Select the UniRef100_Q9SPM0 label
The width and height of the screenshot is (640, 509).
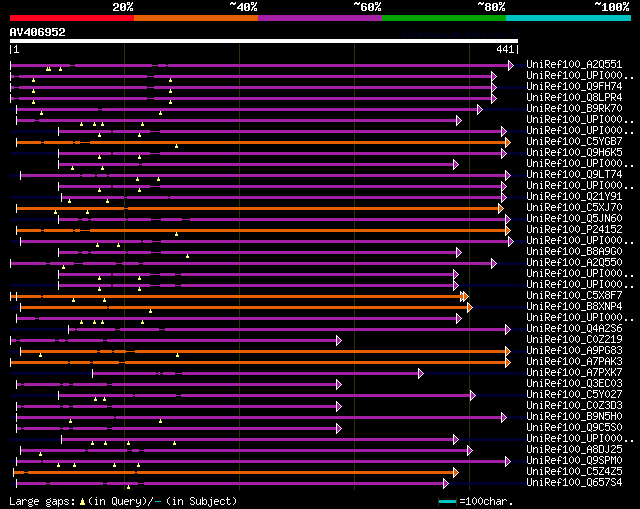[574, 461]
